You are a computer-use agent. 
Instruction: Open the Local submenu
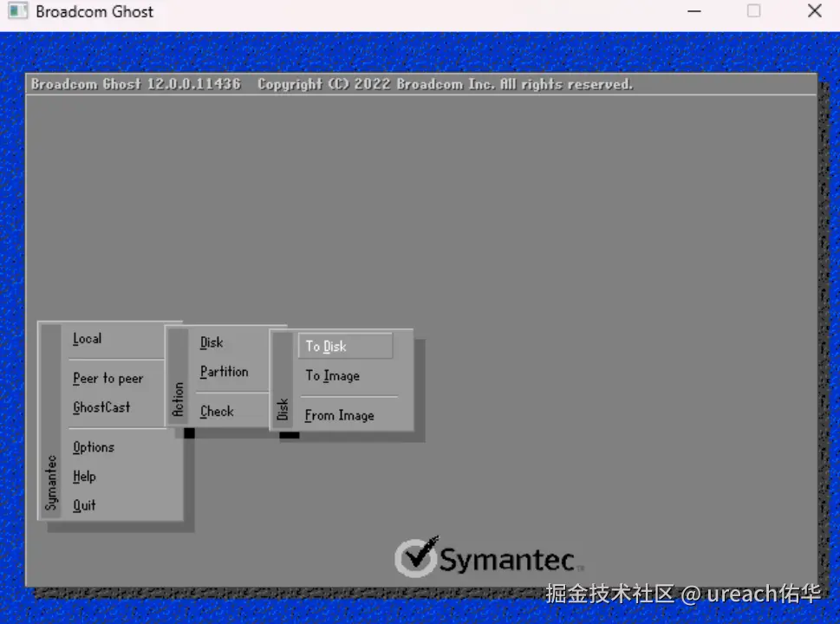pos(87,339)
